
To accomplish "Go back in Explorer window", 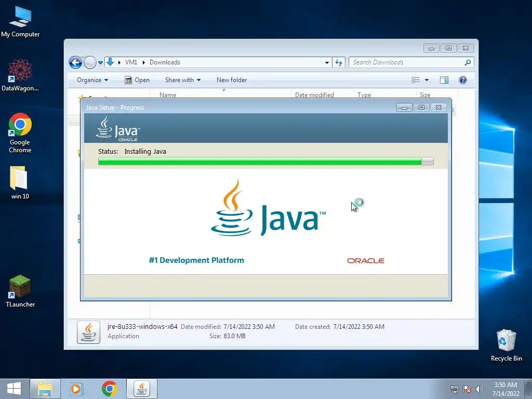I will [75, 62].
